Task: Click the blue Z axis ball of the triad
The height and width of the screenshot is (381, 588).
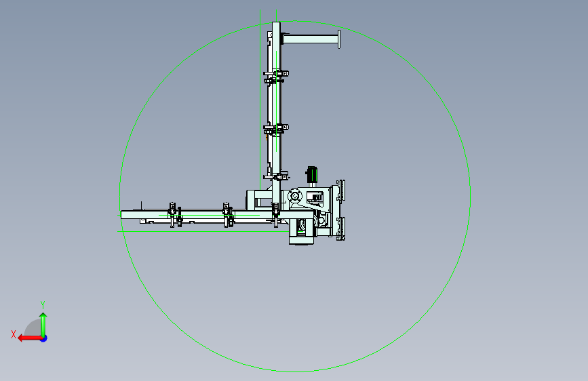Action: pos(44,338)
